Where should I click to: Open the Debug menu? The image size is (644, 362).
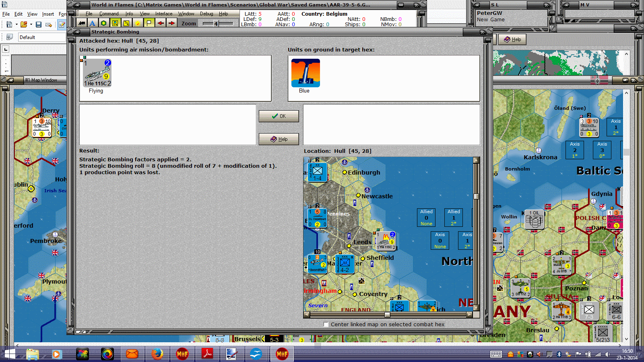point(206,14)
